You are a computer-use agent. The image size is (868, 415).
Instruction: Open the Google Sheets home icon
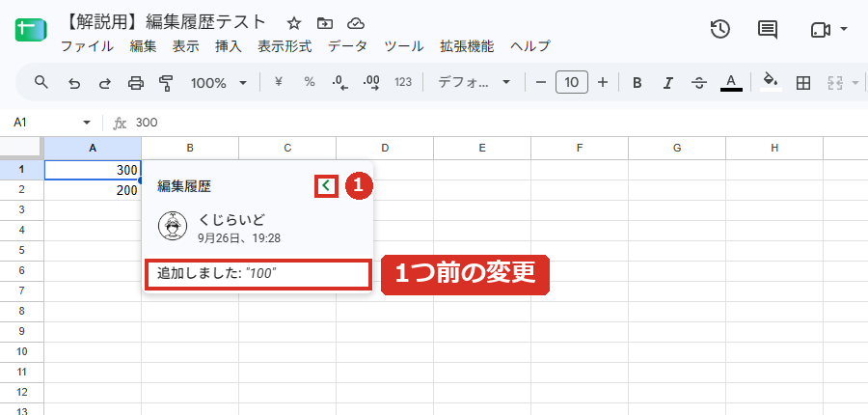point(31,29)
